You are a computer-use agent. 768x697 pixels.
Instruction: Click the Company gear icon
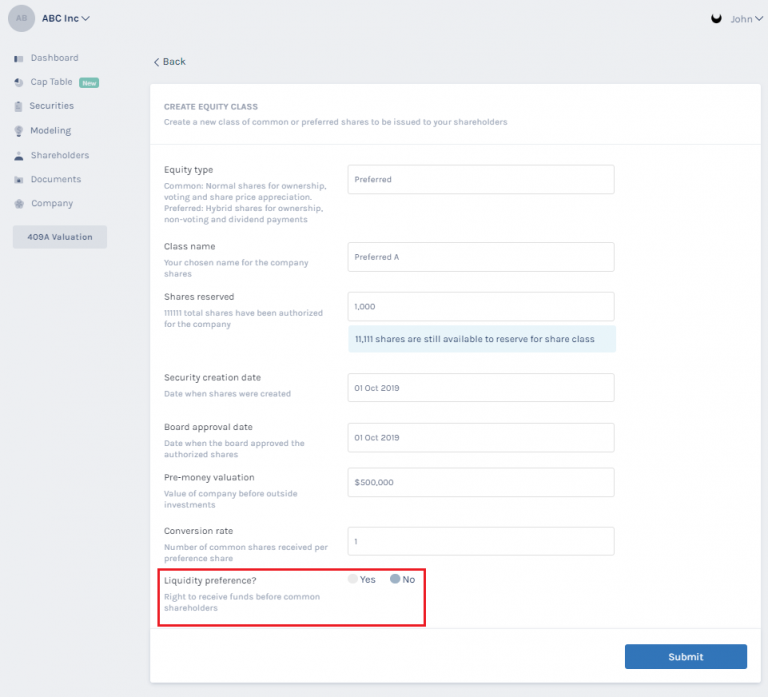[x=19, y=204]
